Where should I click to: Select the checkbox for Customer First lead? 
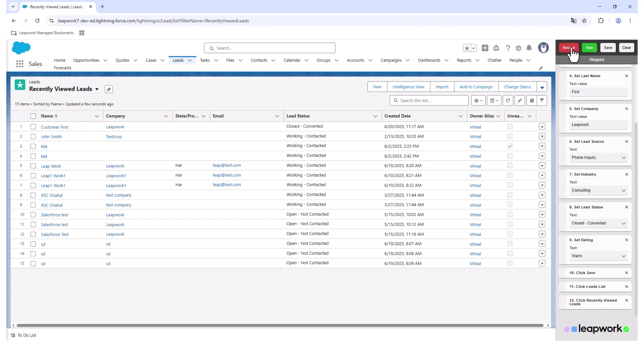point(33,127)
